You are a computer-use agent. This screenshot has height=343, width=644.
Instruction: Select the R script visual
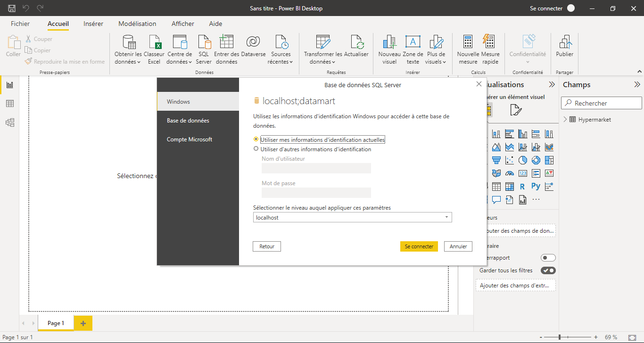(522, 187)
